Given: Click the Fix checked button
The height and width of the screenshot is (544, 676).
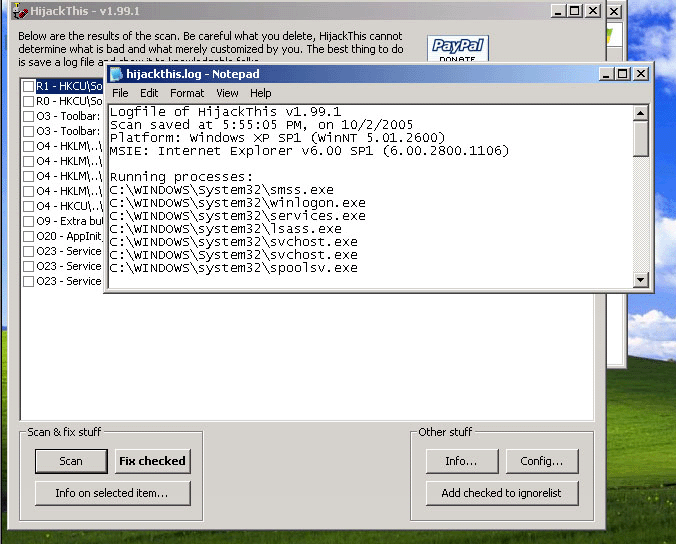Looking at the screenshot, I should pyautogui.click(x=153, y=461).
